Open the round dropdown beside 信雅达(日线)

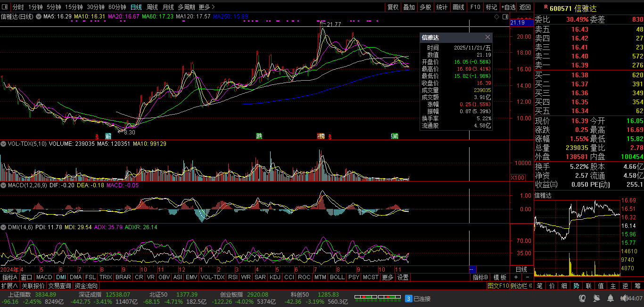[39, 17]
